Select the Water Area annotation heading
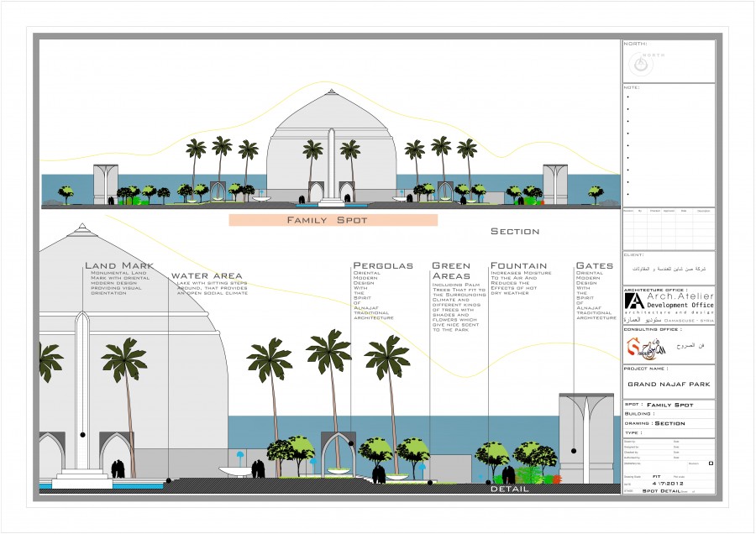Viewport: 756px width, 534px height. 207,275
